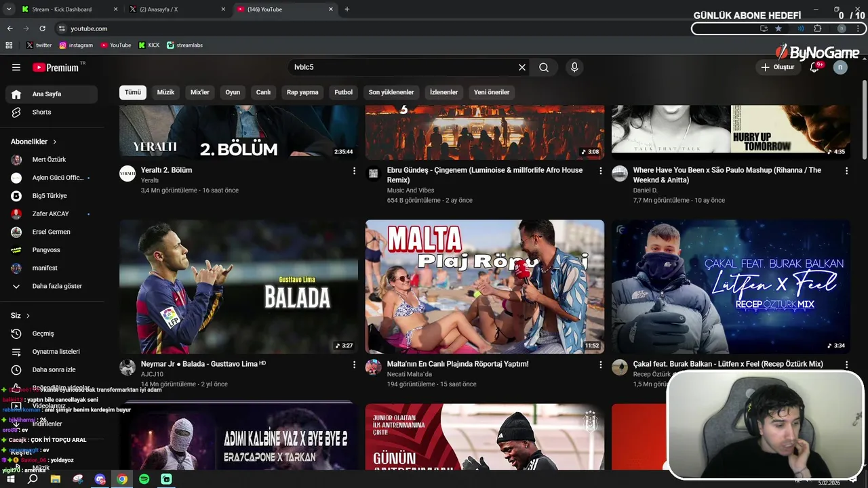Open Oynatma listeleri playlists
This screenshot has width=868, height=488.
pyautogui.click(x=52, y=352)
